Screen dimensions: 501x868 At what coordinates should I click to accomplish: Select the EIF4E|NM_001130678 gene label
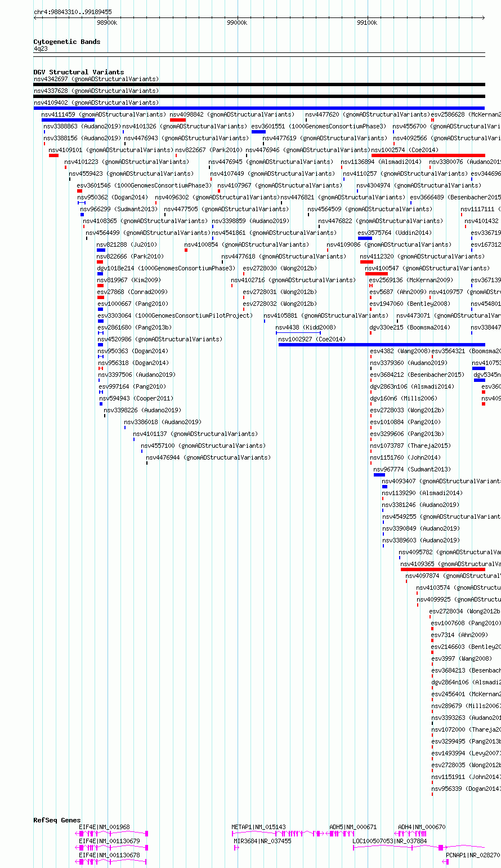[109, 855]
